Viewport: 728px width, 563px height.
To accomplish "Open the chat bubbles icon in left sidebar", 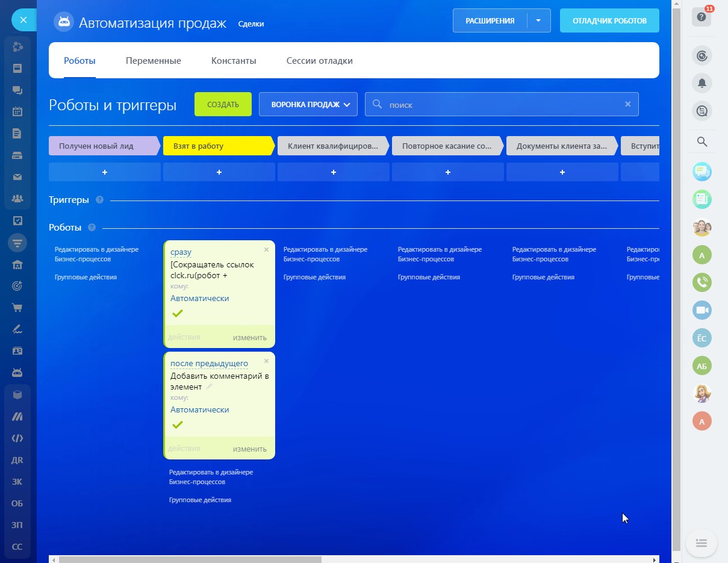I will [17, 90].
